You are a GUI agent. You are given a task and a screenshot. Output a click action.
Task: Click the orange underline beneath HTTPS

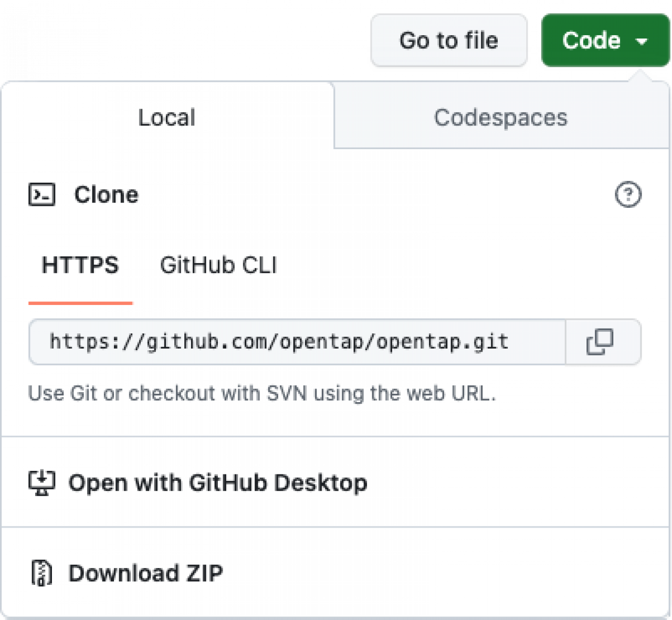pyautogui.click(x=80, y=303)
